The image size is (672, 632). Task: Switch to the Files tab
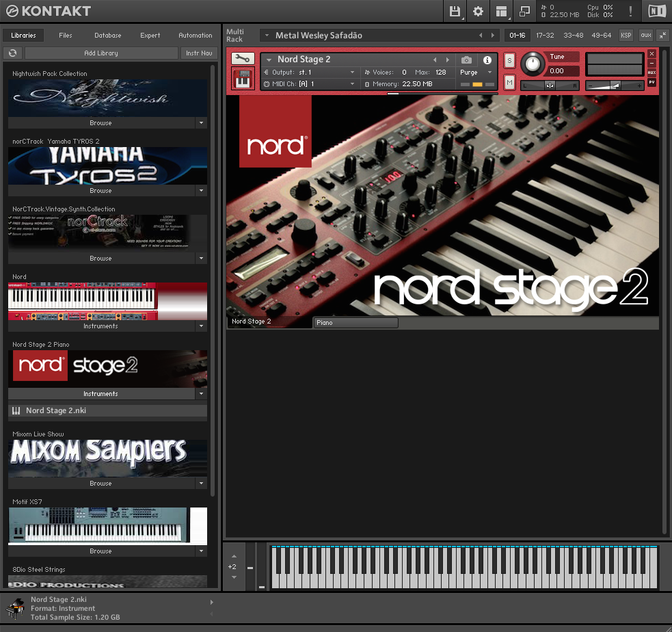[x=65, y=35]
